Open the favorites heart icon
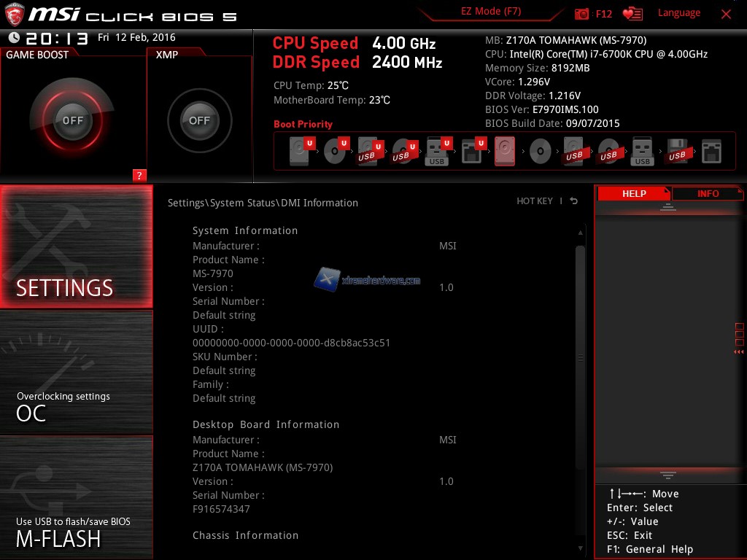747x560 pixels. click(632, 14)
